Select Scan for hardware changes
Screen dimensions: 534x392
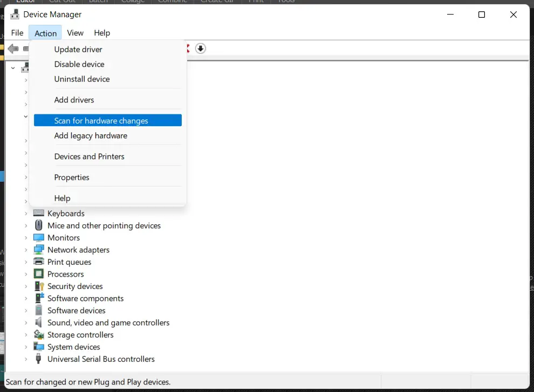tap(108, 121)
